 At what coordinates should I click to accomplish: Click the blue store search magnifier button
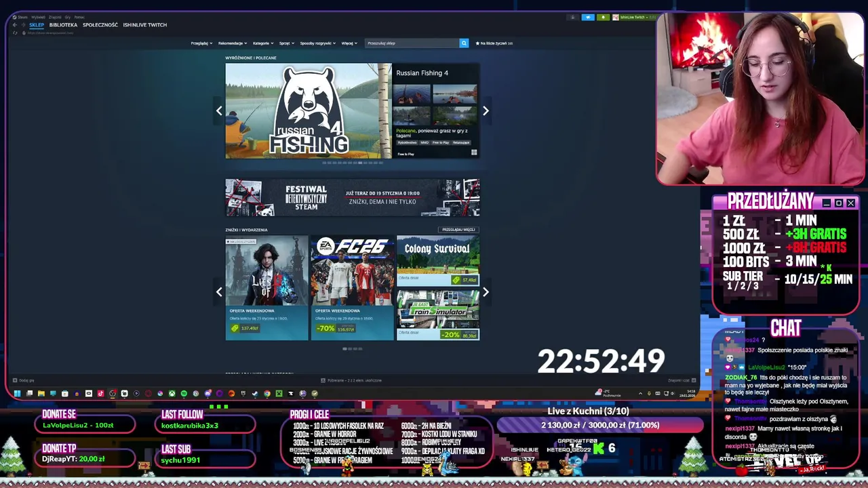(x=464, y=43)
